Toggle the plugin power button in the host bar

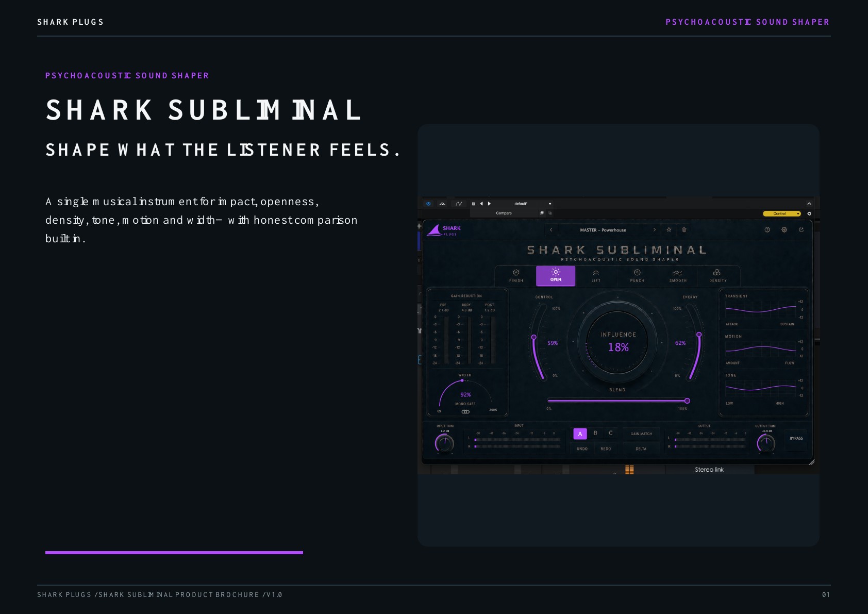(x=428, y=204)
